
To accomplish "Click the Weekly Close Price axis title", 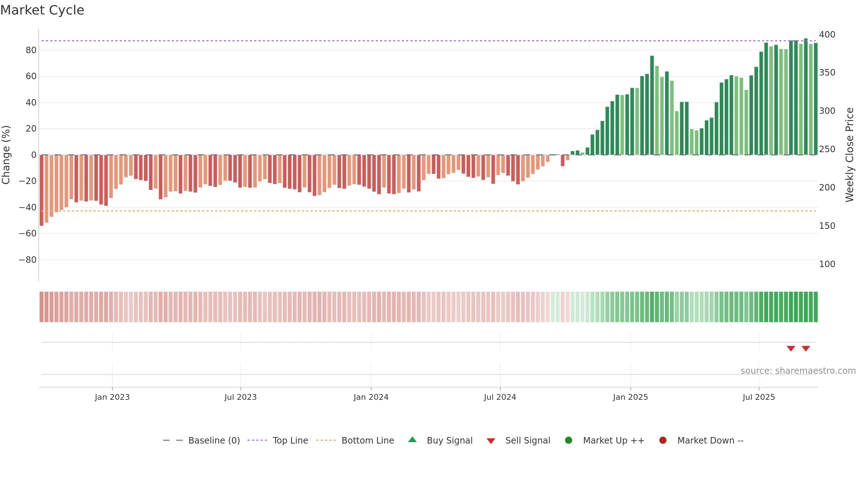I will [850, 155].
